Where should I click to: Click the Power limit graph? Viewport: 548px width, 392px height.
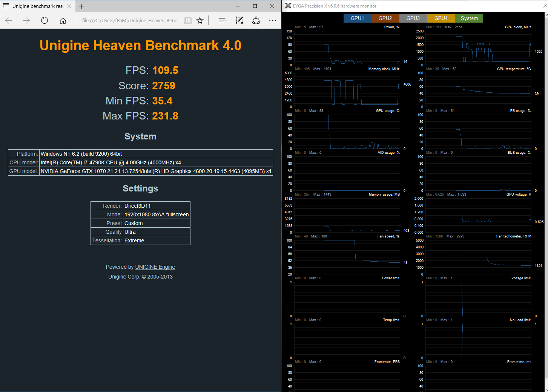pos(347,299)
